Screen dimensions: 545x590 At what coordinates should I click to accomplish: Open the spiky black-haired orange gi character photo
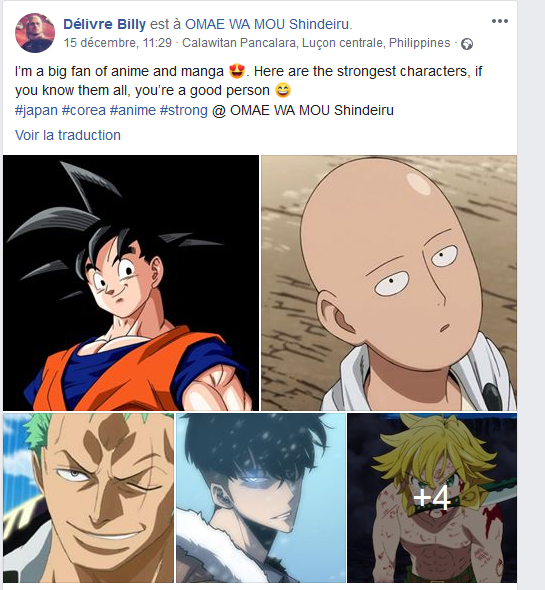131,283
